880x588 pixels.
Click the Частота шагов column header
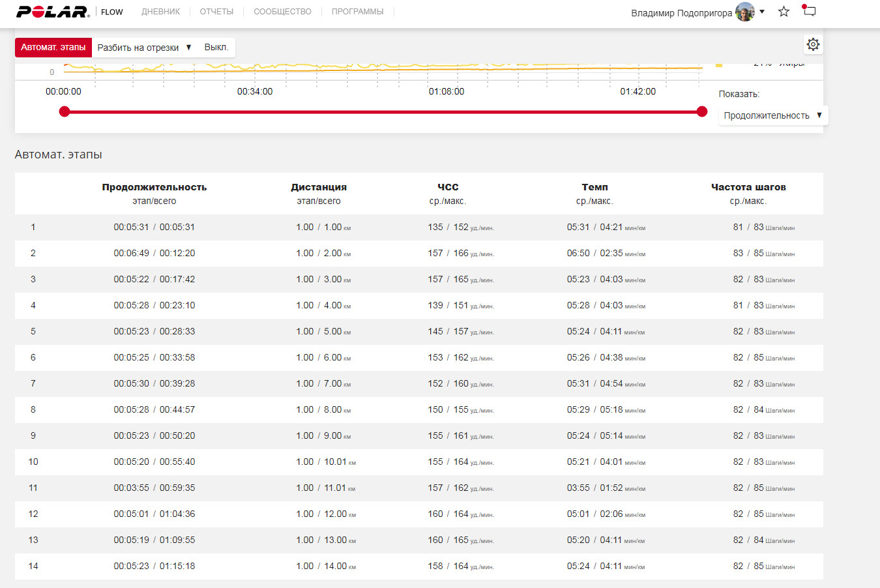click(x=748, y=187)
